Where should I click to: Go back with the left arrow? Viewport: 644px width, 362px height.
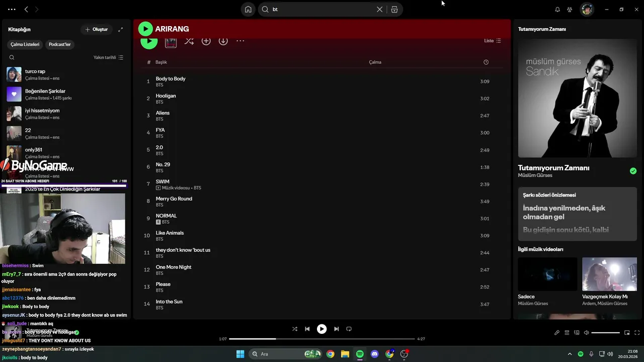pyautogui.click(x=26, y=9)
